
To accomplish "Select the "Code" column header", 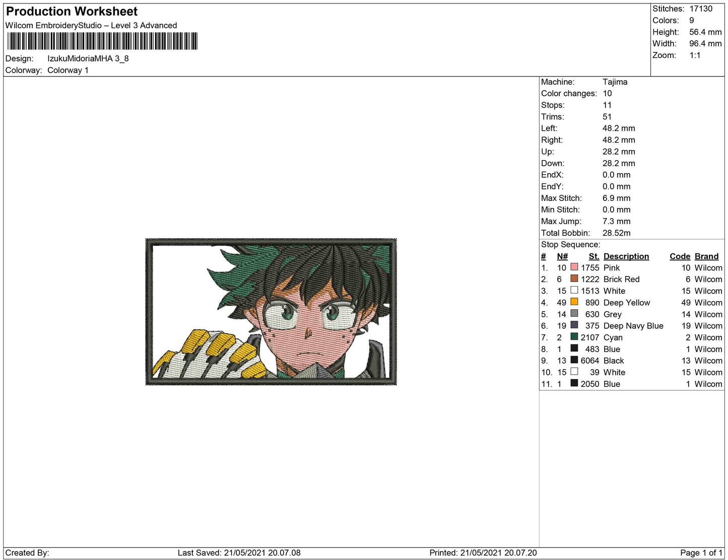I will click(x=680, y=256).
